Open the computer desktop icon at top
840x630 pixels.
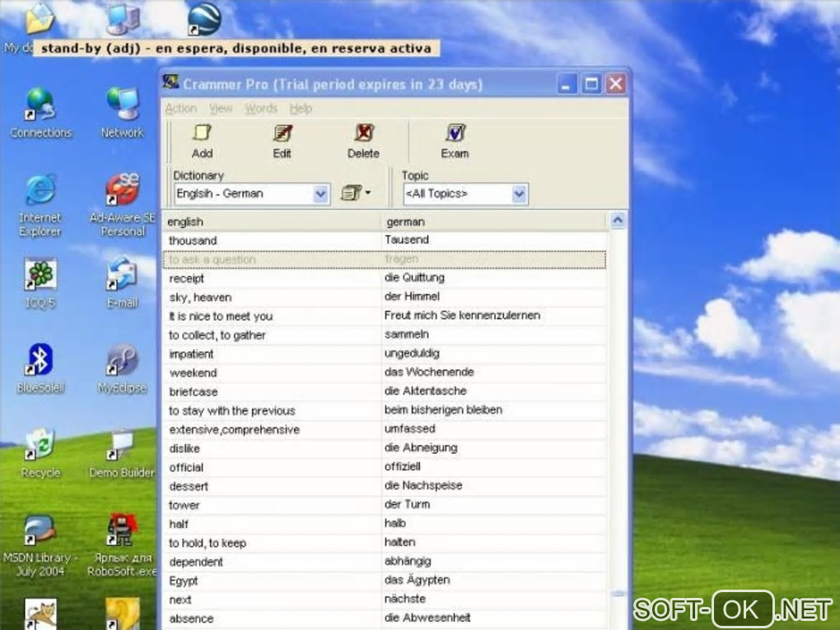(123, 18)
